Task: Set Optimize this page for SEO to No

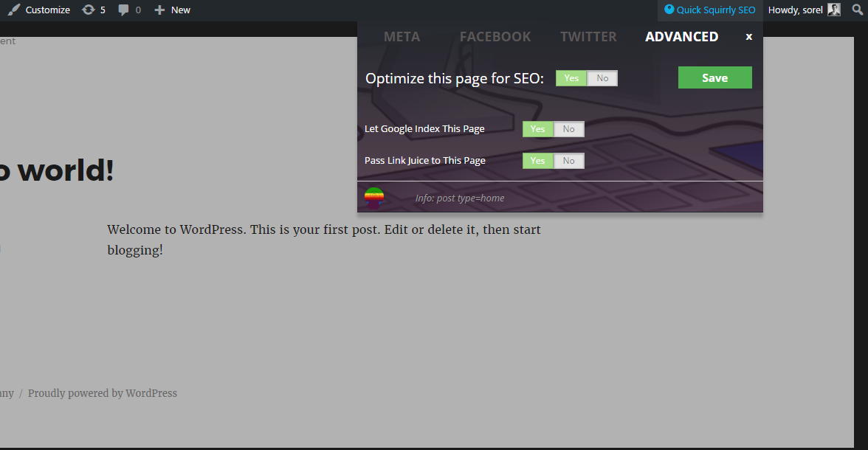Action: [602, 78]
